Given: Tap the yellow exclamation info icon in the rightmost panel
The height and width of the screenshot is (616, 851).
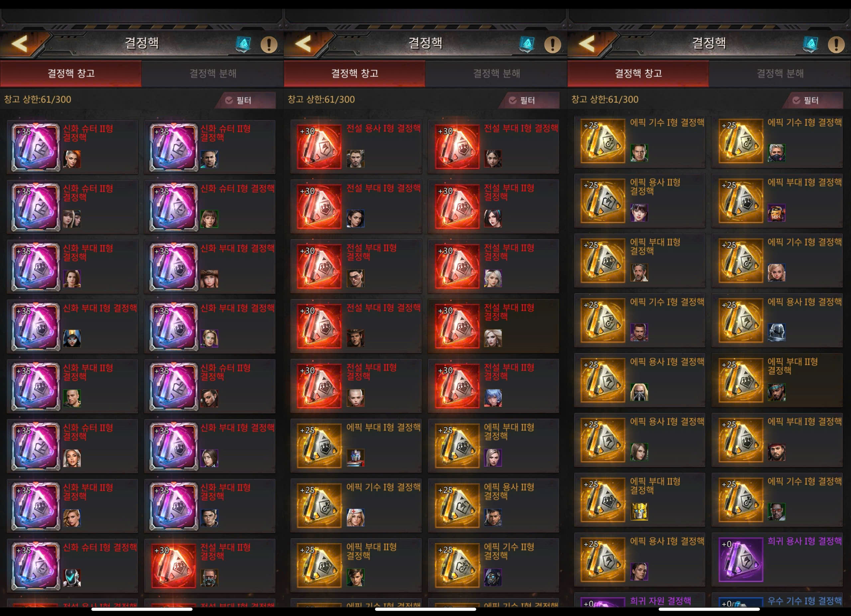Looking at the screenshot, I should pyautogui.click(x=836, y=45).
